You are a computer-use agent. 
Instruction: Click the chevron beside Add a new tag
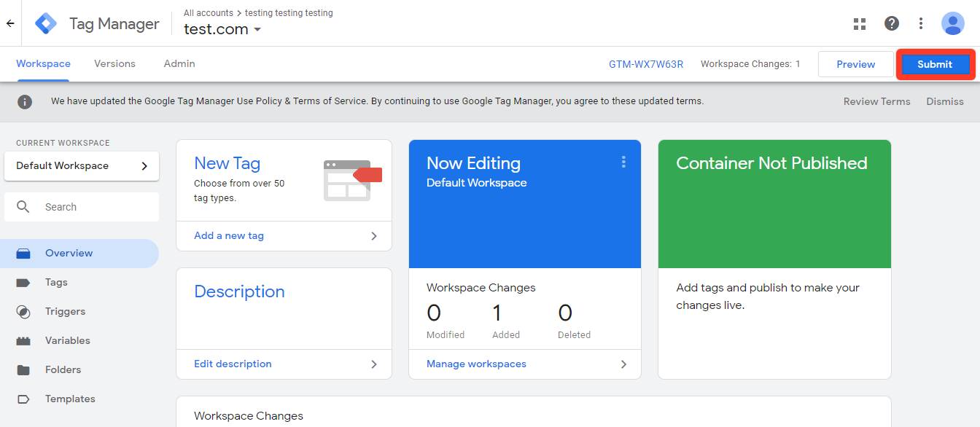(x=374, y=236)
